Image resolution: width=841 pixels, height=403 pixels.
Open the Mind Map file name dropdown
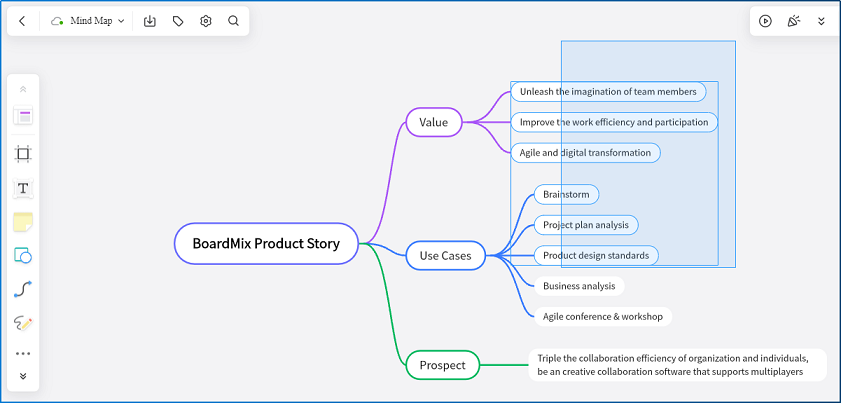tap(98, 21)
